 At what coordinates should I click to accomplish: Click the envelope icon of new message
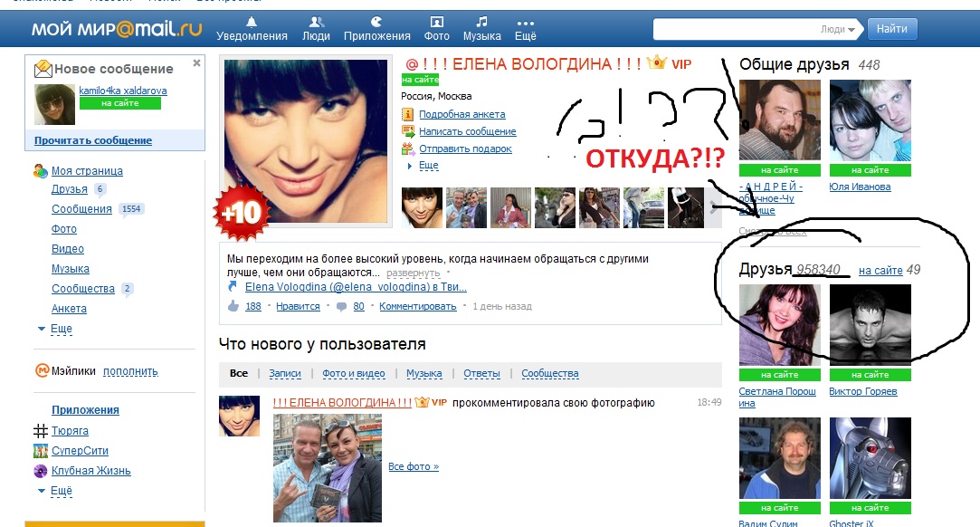(x=43, y=68)
